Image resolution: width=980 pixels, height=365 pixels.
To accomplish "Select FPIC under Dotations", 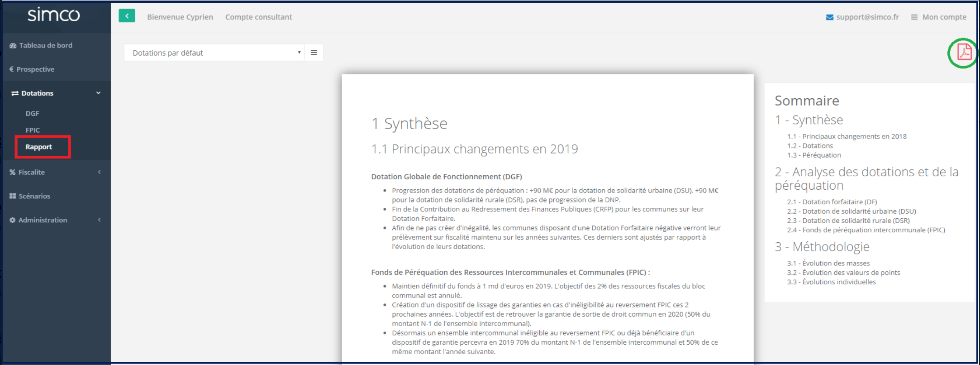I will coord(33,130).
